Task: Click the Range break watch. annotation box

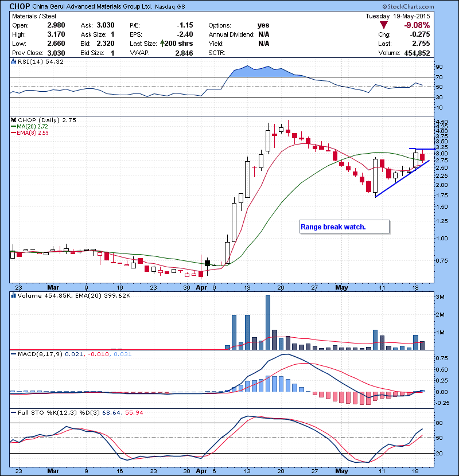Action: point(344,227)
